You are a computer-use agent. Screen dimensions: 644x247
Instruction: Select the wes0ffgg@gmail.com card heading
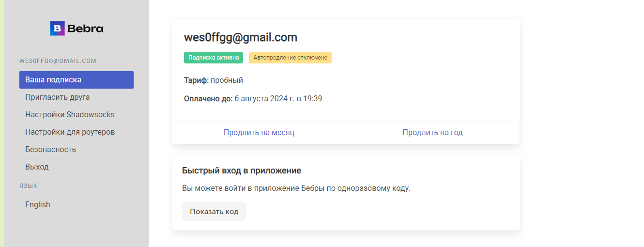[x=241, y=37]
